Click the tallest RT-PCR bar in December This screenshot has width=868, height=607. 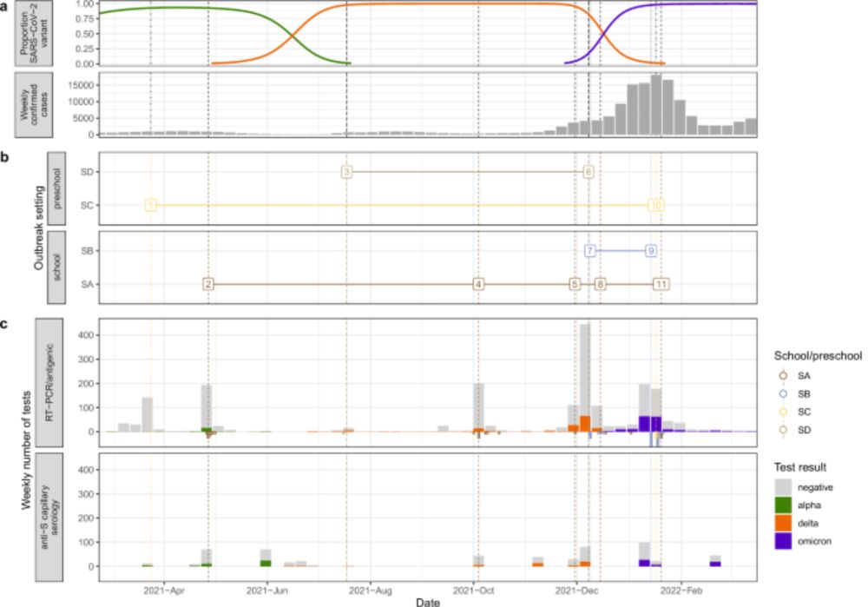point(584,378)
